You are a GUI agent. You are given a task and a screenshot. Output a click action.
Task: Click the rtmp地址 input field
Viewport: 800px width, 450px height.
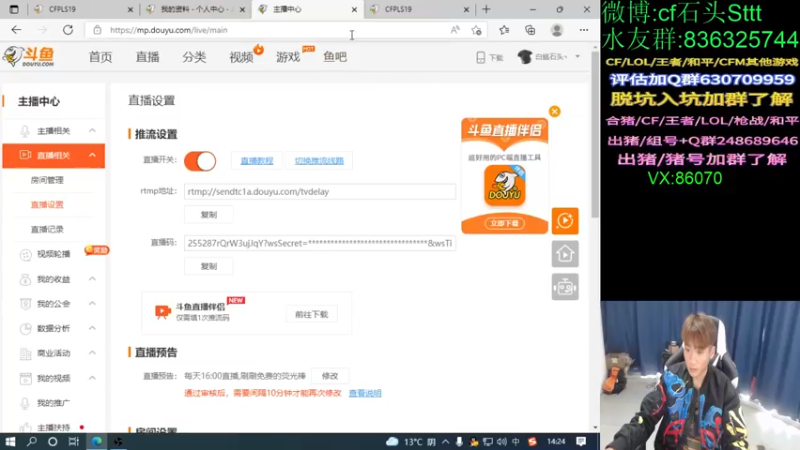pos(320,191)
